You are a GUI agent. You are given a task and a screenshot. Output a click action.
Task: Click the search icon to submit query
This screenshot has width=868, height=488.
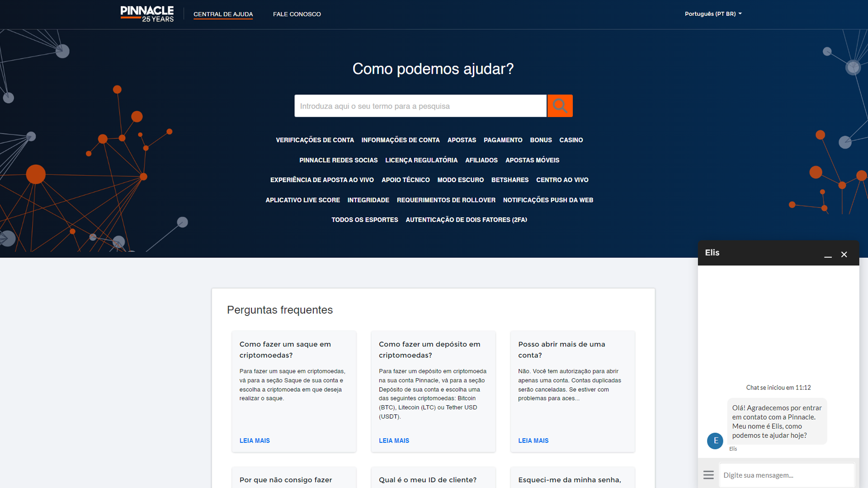(x=559, y=105)
